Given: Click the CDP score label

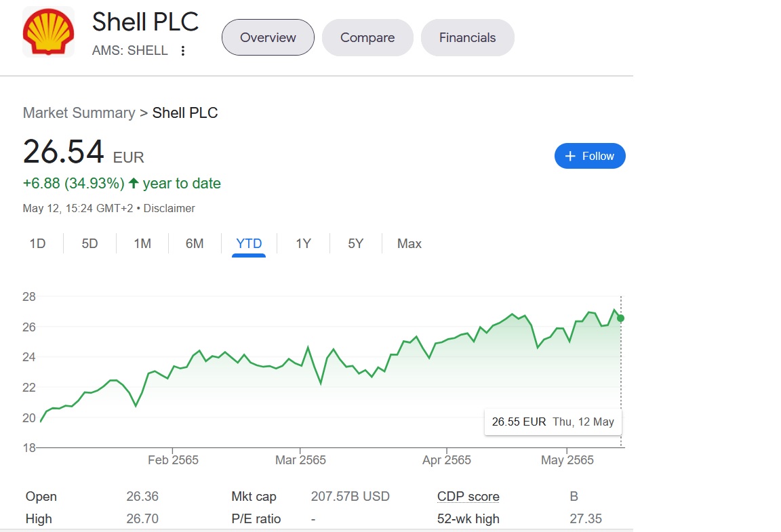Looking at the screenshot, I should point(468,497).
